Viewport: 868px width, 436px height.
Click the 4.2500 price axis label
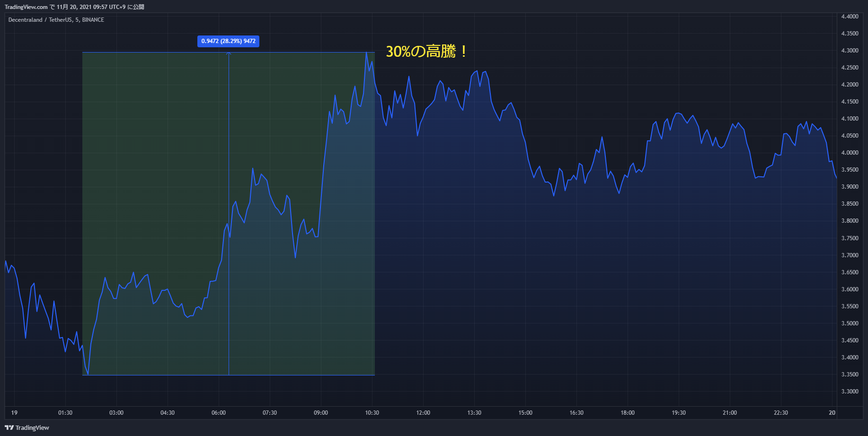pos(850,68)
